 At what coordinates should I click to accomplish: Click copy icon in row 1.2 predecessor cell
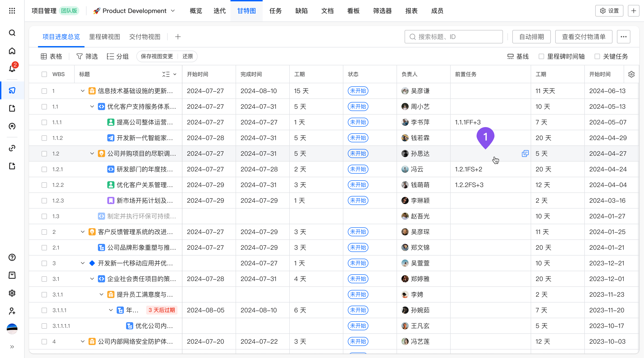525,153
